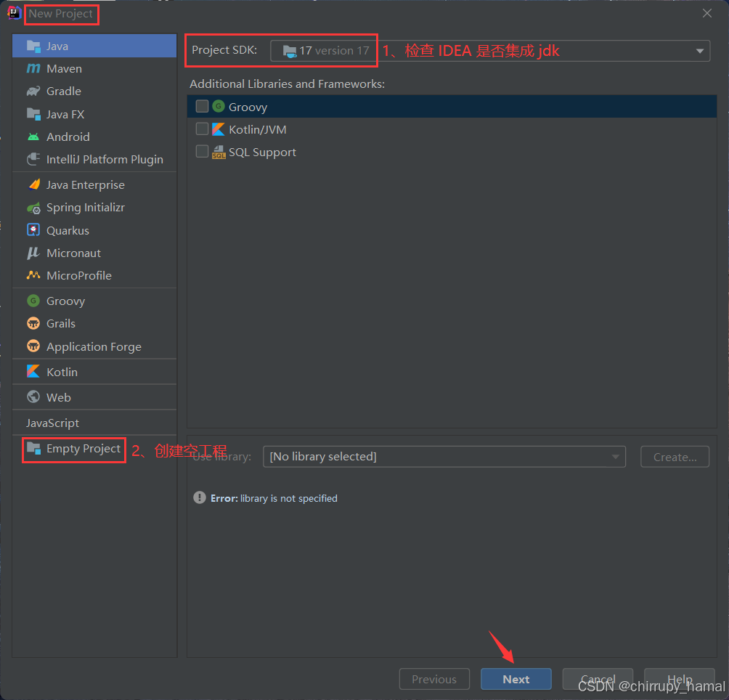The width and height of the screenshot is (729, 700).
Task: Click the Quarkus label in sidebar
Action: point(68,230)
